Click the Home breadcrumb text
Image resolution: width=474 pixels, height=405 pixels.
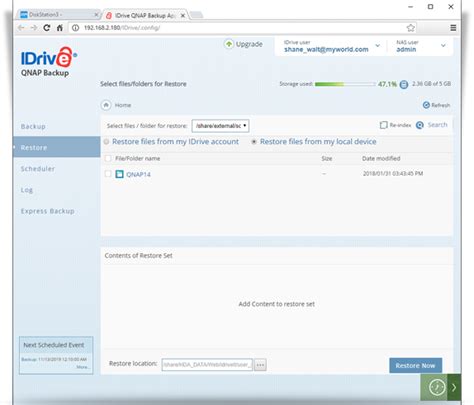pyautogui.click(x=123, y=105)
